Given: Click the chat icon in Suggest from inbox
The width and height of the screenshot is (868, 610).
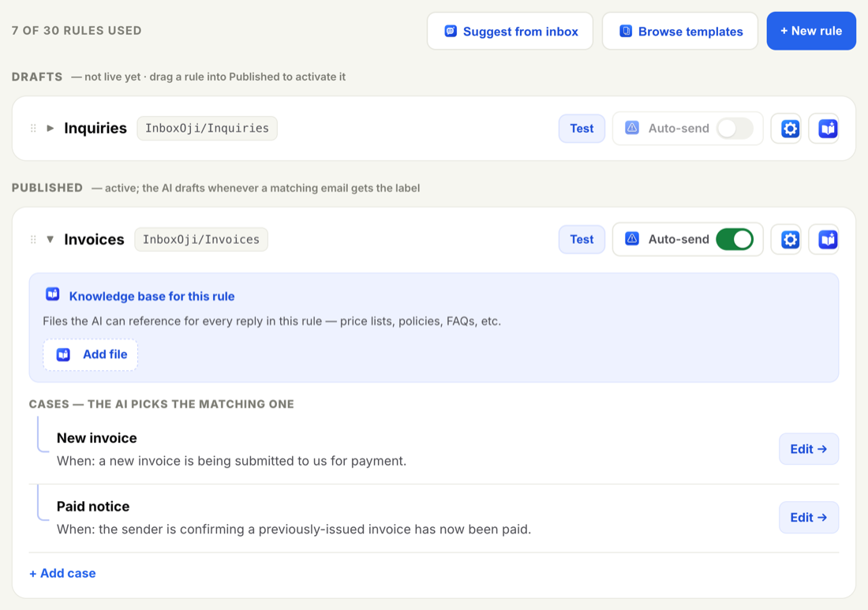Looking at the screenshot, I should tap(451, 31).
